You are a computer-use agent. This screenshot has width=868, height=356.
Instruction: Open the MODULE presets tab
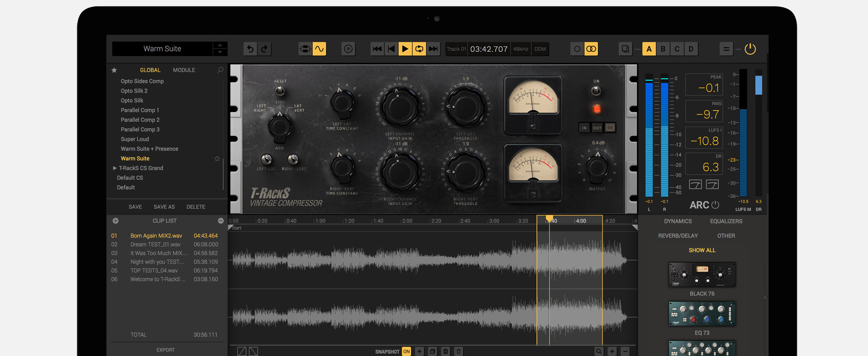point(184,70)
